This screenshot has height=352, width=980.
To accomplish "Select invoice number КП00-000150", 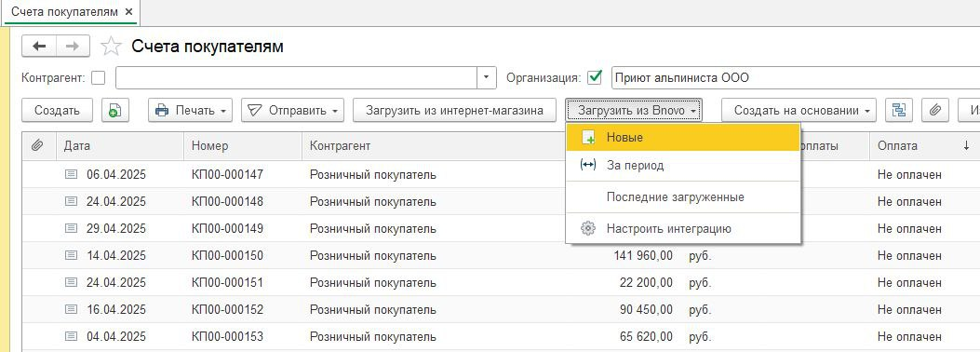I will 227,256.
